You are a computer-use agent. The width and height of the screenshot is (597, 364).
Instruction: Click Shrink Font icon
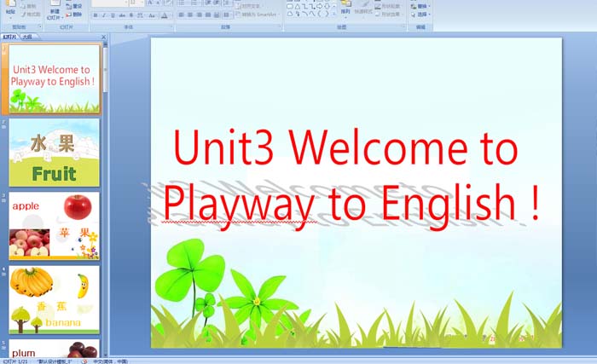(158, 3)
